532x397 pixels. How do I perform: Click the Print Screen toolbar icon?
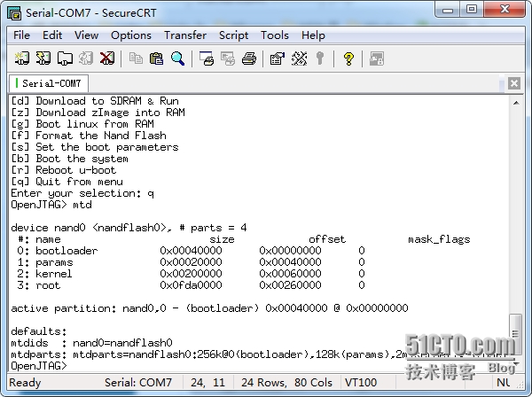[207, 58]
